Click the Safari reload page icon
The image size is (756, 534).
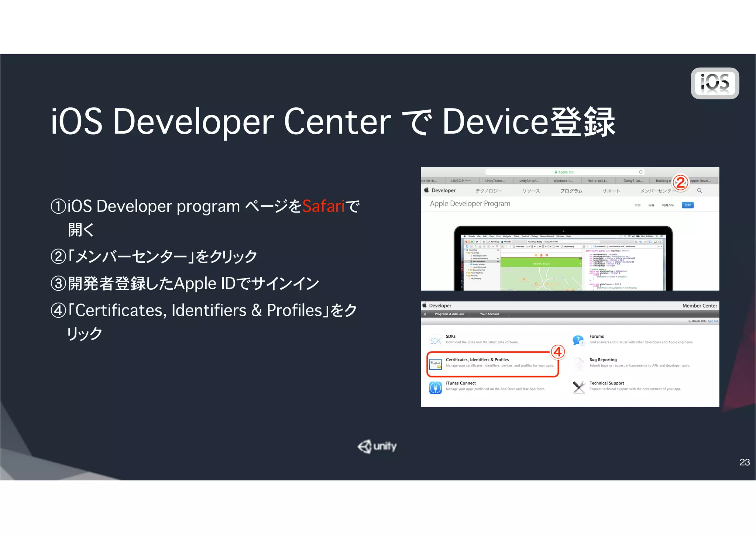(641, 172)
